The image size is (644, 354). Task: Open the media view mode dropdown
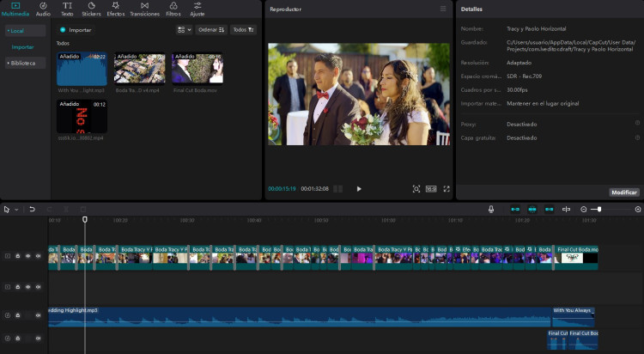pos(184,29)
